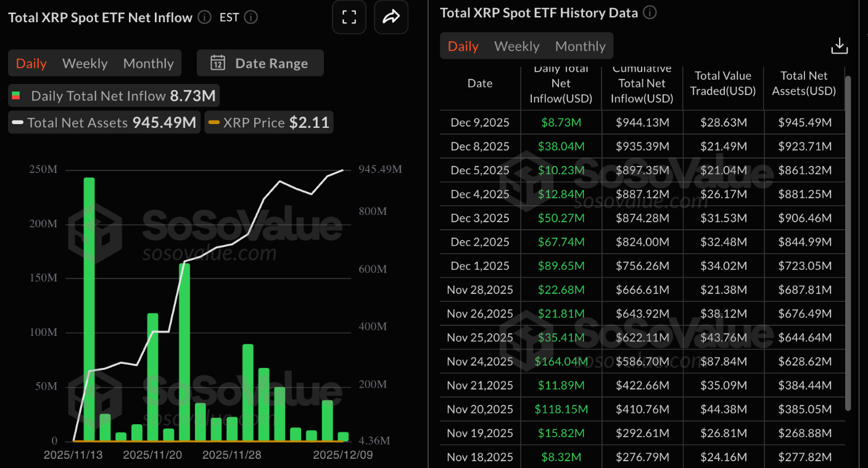Switch the chart to Weekly view
Viewport: 868px width, 468px height.
pos(85,63)
